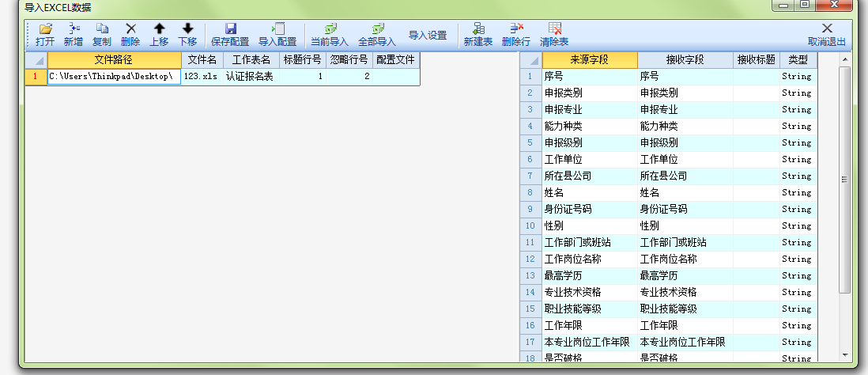
Task: Select 工作年限 in the 接收字段 column
Action: pos(685,326)
